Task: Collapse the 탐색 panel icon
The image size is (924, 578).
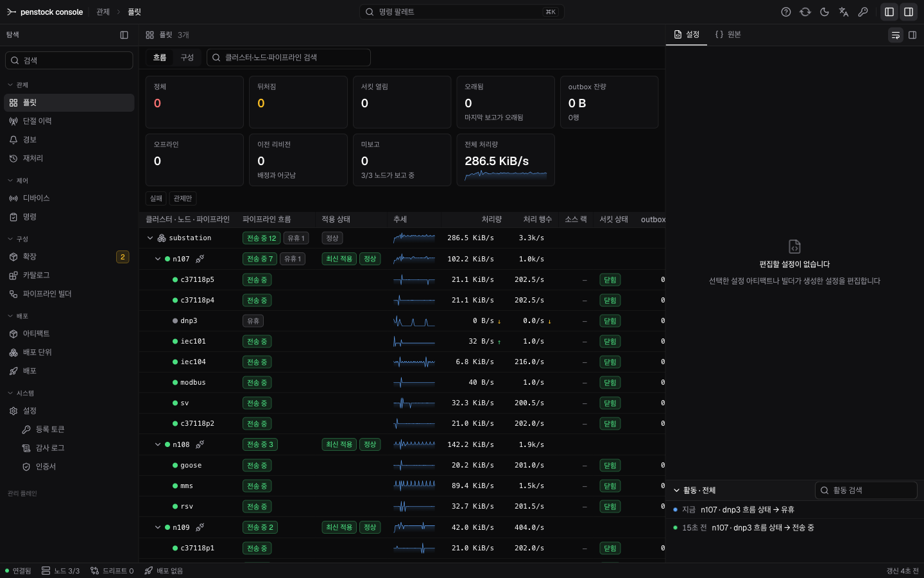Action: [x=124, y=35]
